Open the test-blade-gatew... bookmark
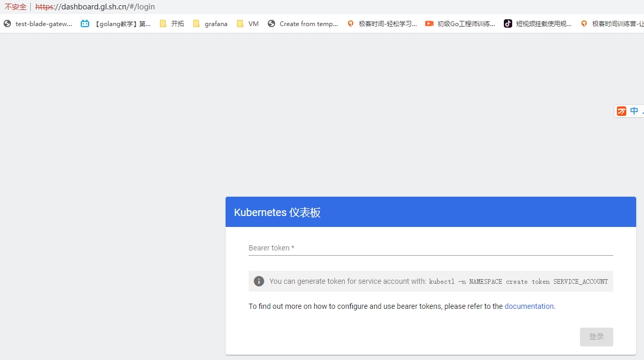This screenshot has width=644, height=360. (38, 23)
